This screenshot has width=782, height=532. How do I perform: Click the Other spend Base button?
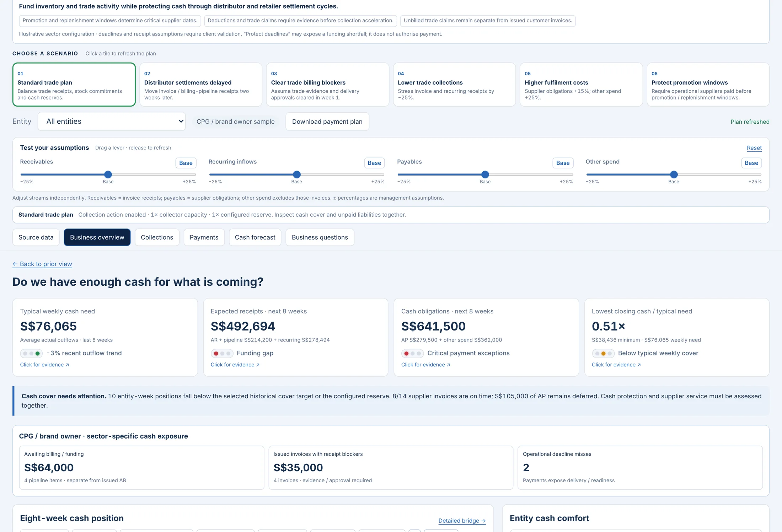[x=751, y=163]
